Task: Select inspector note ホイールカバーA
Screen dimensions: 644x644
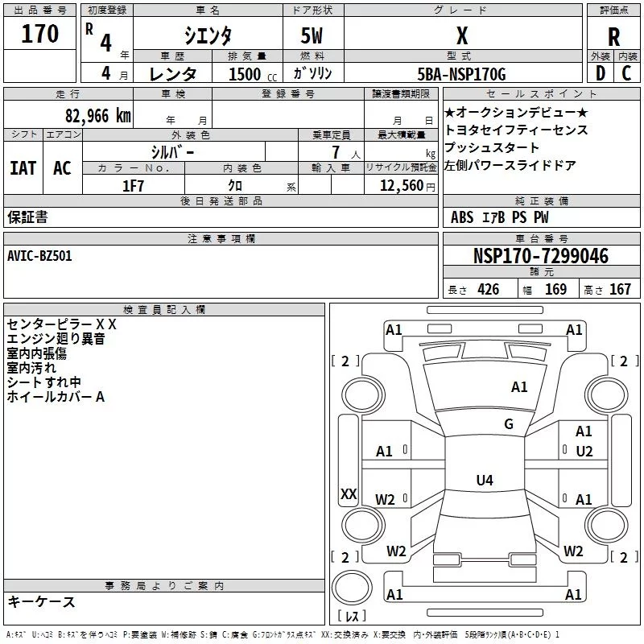Action: [x=56, y=397]
